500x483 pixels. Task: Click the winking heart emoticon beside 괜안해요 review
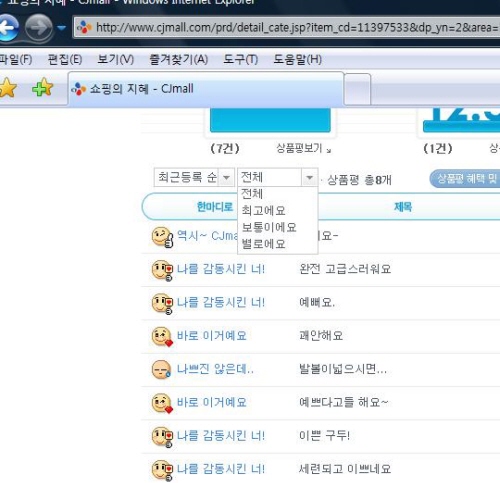pos(162,336)
